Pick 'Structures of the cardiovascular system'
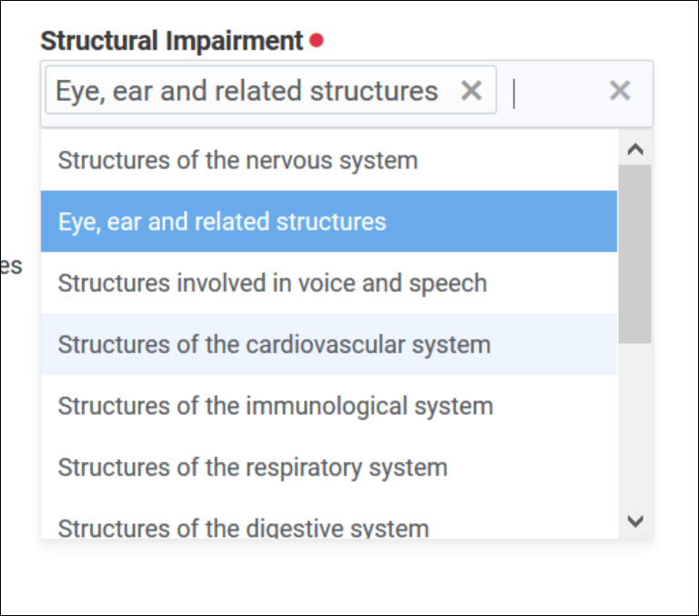This screenshot has width=699, height=616. pyautogui.click(x=274, y=345)
